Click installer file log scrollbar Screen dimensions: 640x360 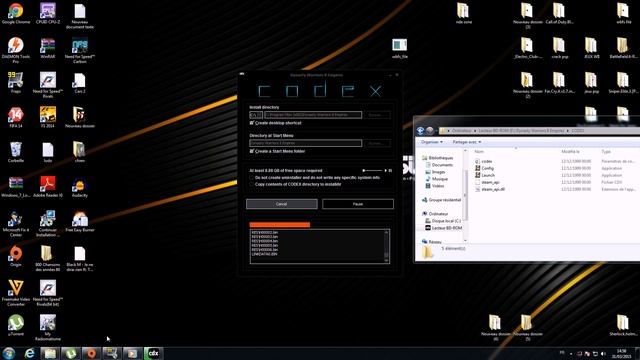pos(387,246)
